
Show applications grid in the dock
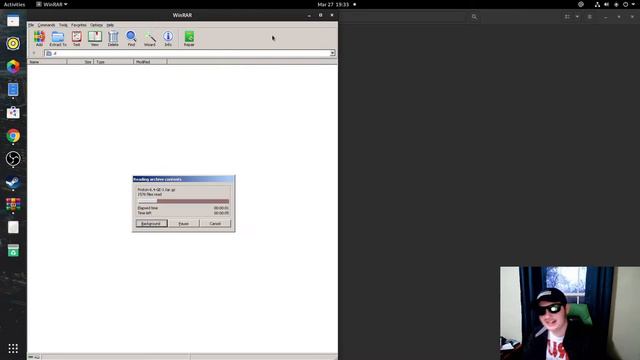(x=13, y=348)
